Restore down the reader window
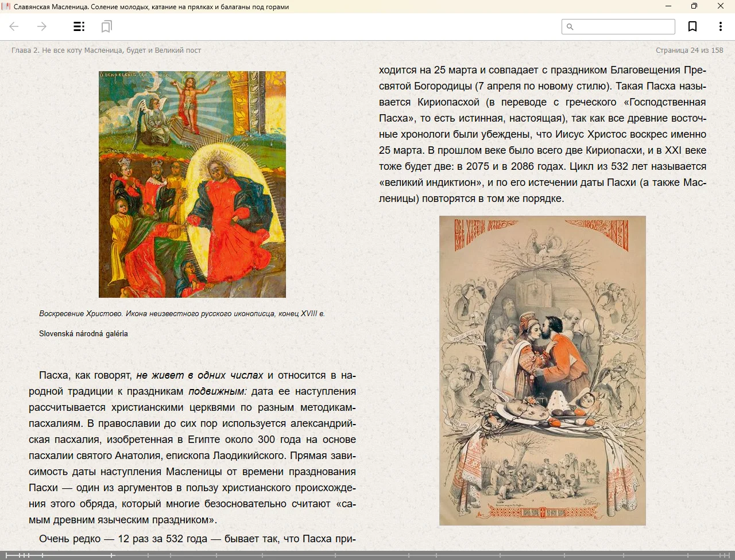This screenshot has height=560, width=735. click(x=694, y=6)
